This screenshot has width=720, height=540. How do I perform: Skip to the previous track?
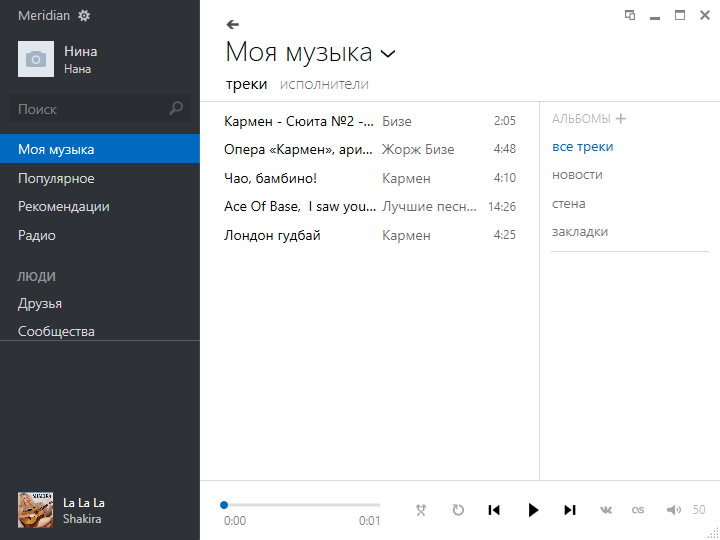[x=494, y=510]
